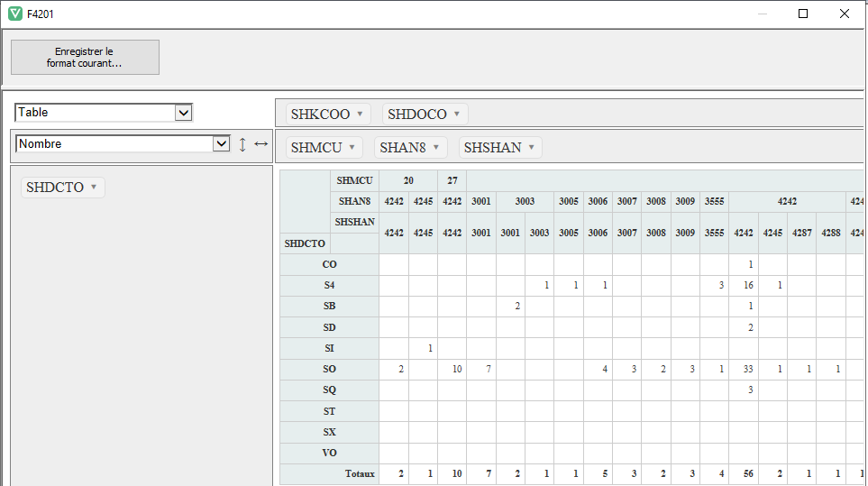Click the vertical sort arrow icon
Viewport: 868px width, 486px height.
click(242, 144)
